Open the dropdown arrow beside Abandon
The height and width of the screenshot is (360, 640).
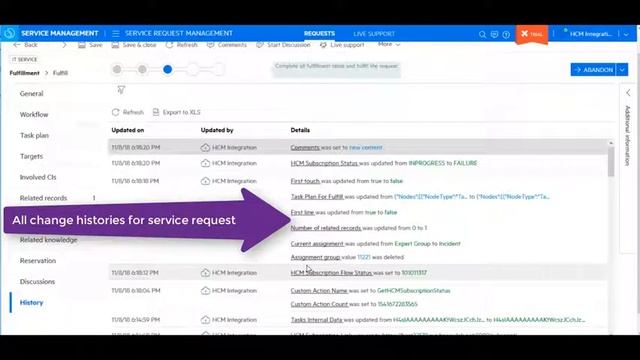click(622, 70)
